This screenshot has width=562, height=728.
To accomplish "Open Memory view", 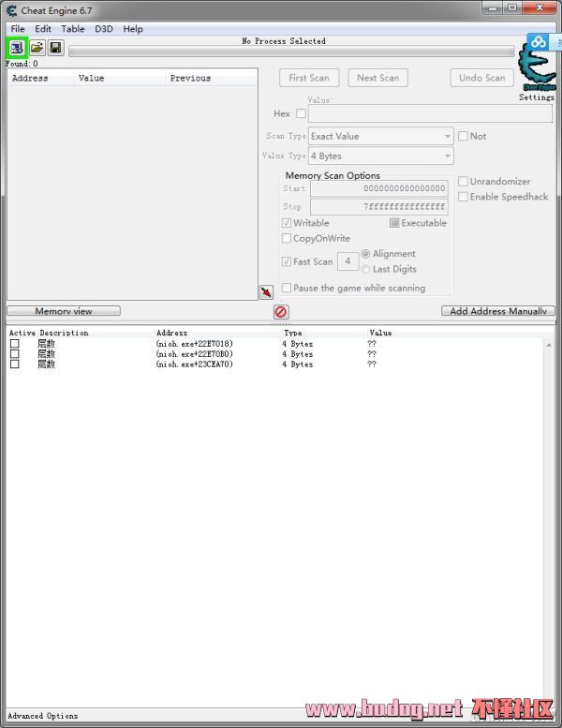I will coord(64,311).
